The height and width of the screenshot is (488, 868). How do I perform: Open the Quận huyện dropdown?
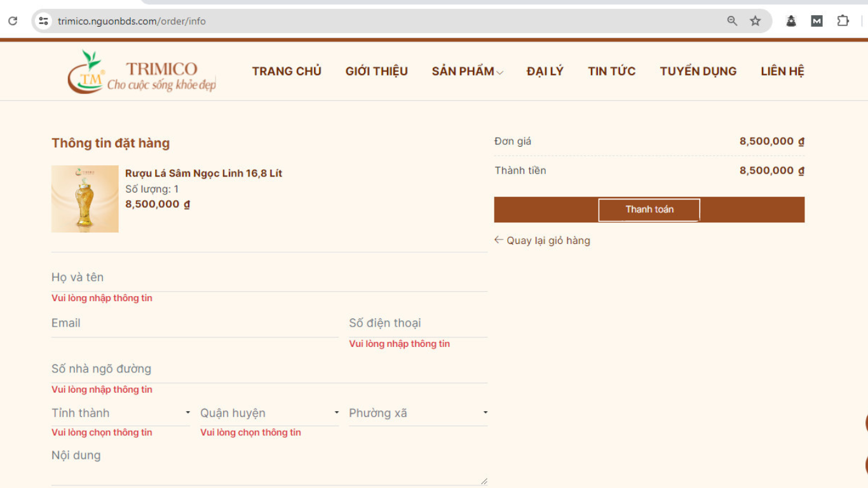point(269,413)
